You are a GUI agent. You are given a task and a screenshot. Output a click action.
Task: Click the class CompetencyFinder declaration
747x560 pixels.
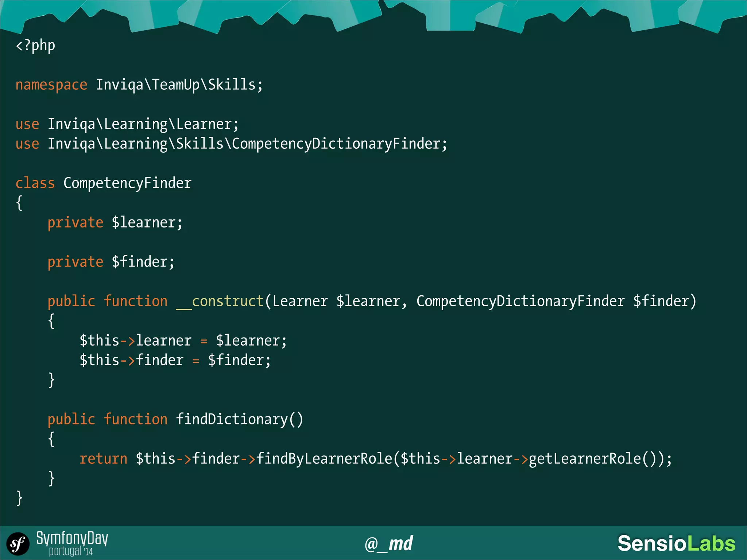click(x=103, y=183)
